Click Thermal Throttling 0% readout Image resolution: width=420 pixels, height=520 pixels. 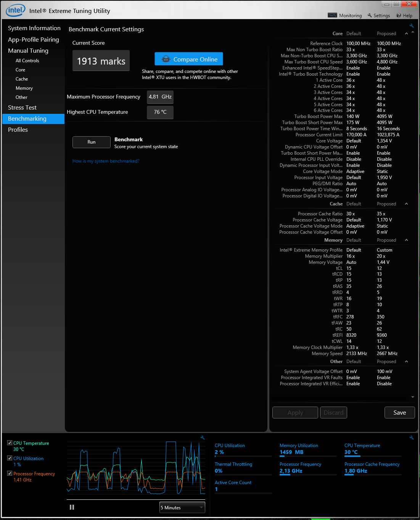pyautogui.click(x=243, y=468)
